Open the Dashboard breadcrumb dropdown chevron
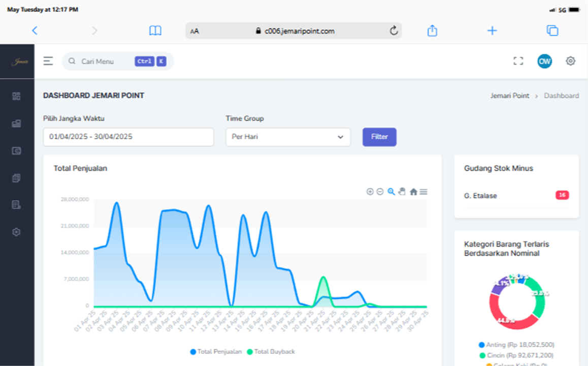 point(537,96)
